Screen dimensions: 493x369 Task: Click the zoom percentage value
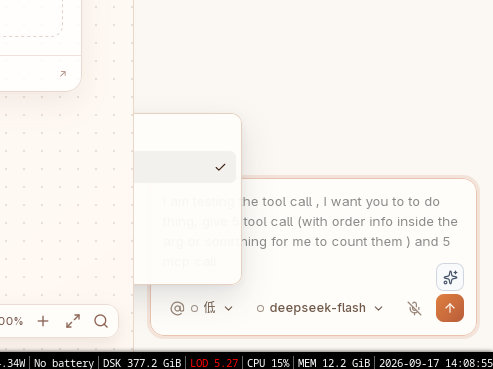click(11, 321)
